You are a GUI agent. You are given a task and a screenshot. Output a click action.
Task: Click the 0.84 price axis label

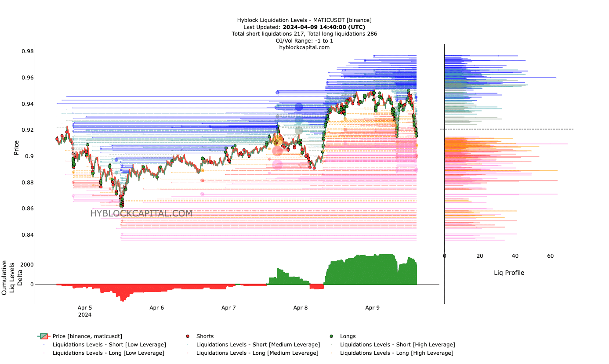pos(27,235)
